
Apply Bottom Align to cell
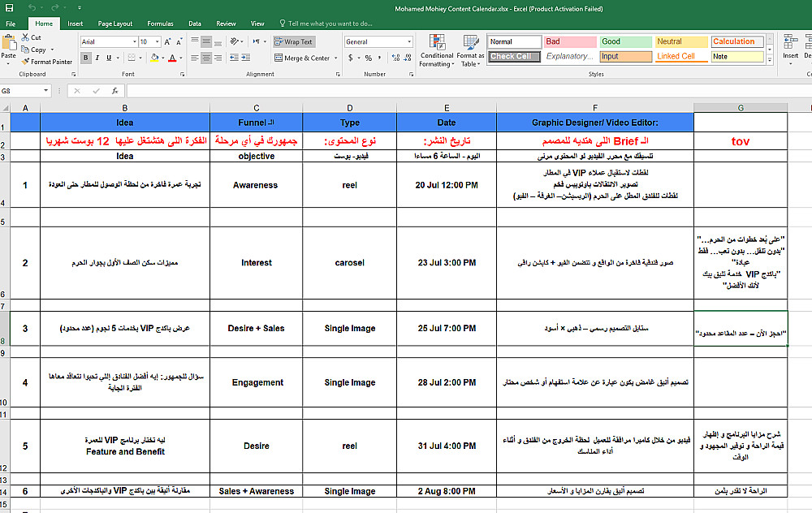coord(218,42)
